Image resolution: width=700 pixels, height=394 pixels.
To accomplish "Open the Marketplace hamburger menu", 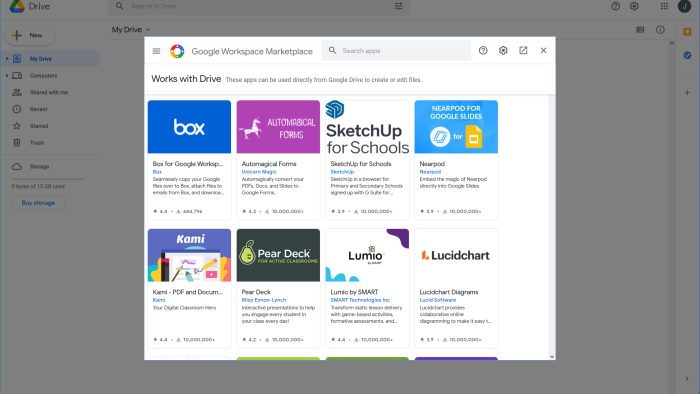I will coord(156,51).
